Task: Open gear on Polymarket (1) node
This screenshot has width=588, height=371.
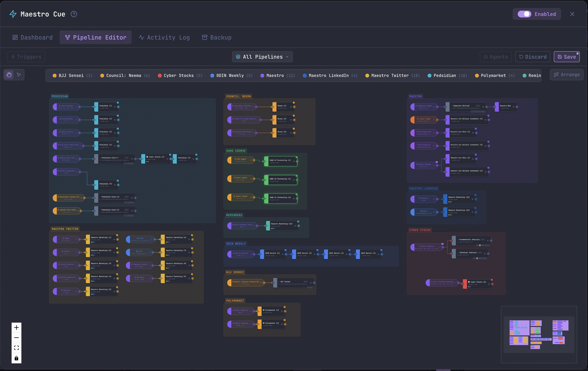Action: pos(282,311)
